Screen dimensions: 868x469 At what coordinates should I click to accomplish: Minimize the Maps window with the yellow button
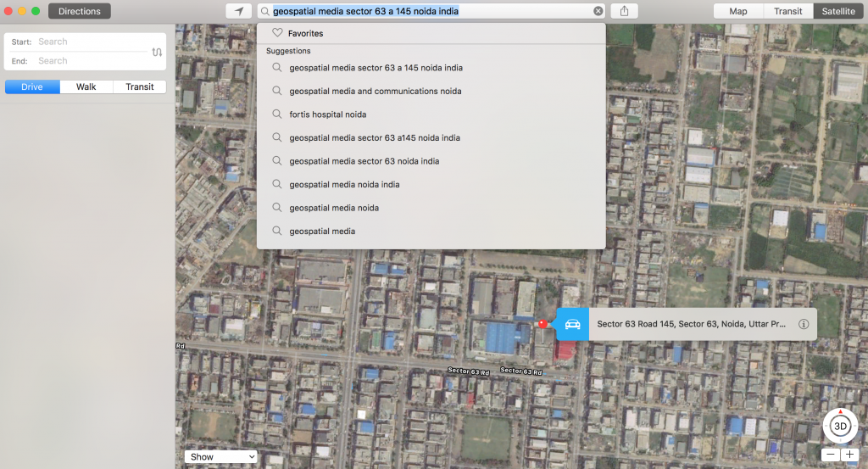coord(22,11)
